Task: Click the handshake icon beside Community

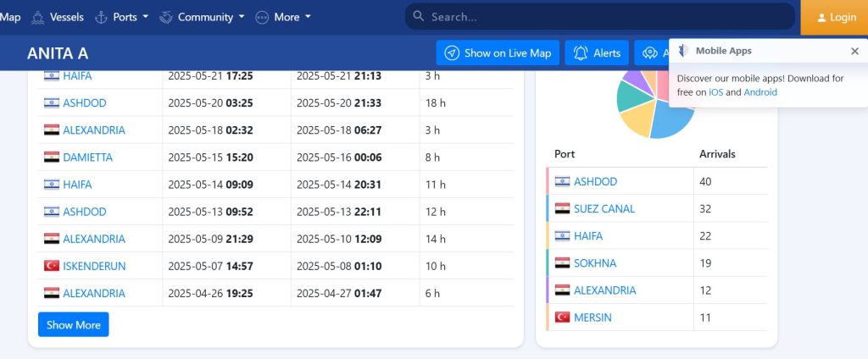Action: (x=166, y=17)
